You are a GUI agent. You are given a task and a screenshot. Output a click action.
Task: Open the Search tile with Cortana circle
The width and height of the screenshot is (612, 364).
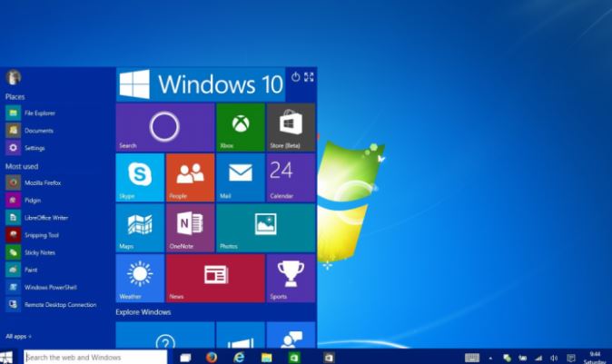pos(165,127)
